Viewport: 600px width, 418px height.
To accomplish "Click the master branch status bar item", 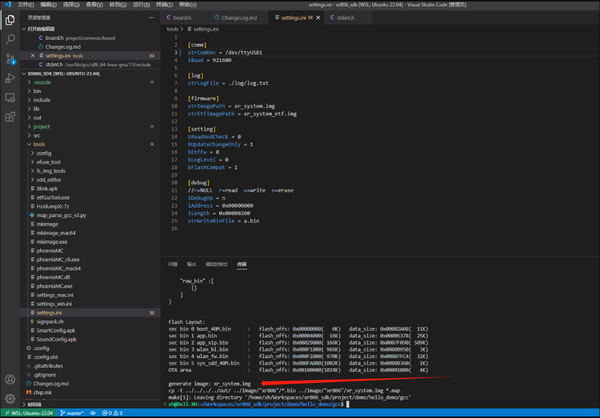I will (x=72, y=413).
